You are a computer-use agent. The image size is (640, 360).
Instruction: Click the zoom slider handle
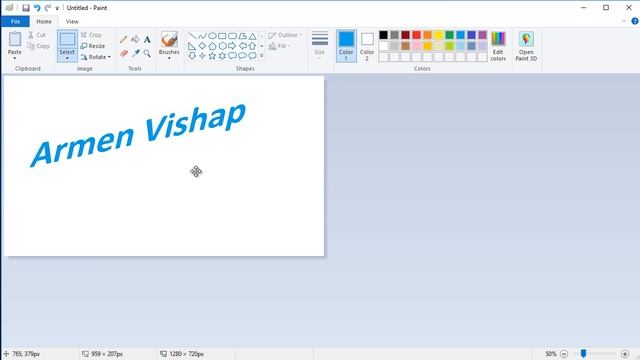point(584,353)
